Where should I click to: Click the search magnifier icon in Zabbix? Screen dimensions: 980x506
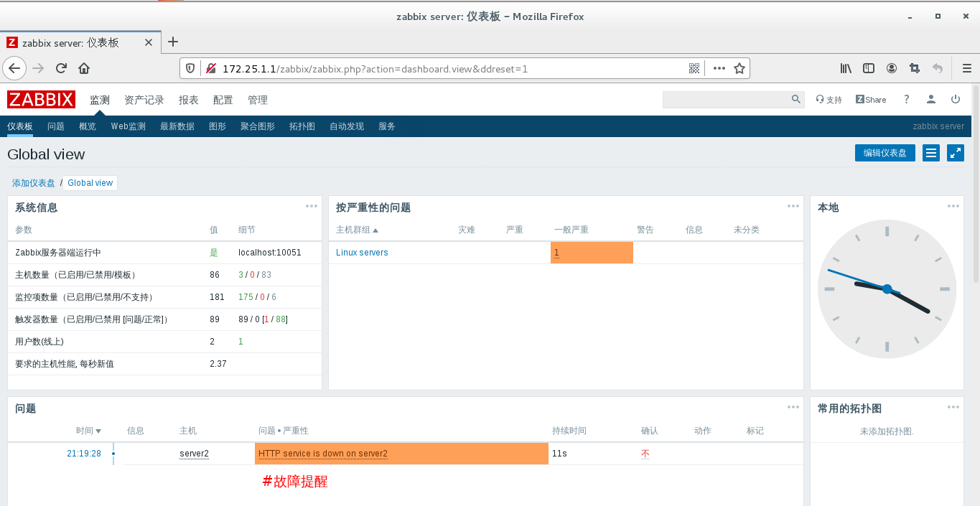[x=795, y=99]
